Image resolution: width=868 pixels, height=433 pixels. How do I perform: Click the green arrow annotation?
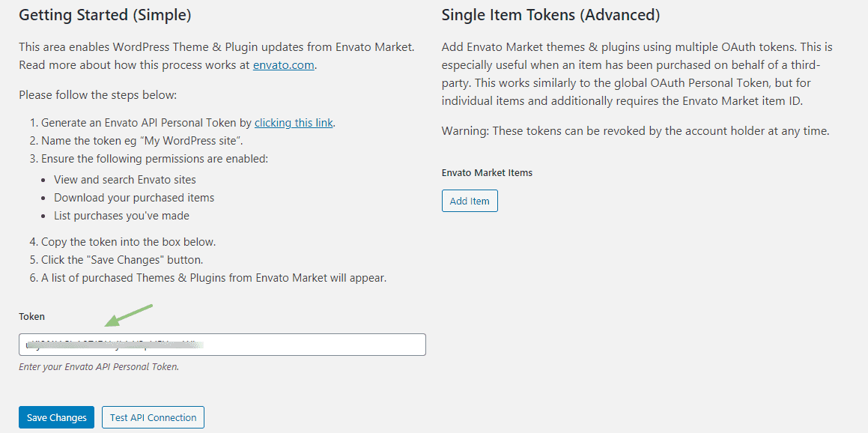pos(129,315)
